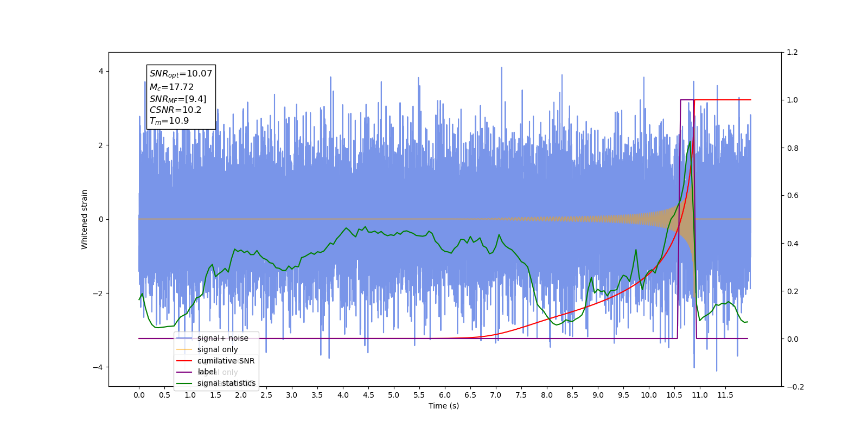Click the 1.0 tick on the time axis
868x434 pixels.
[x=190, y=395]
